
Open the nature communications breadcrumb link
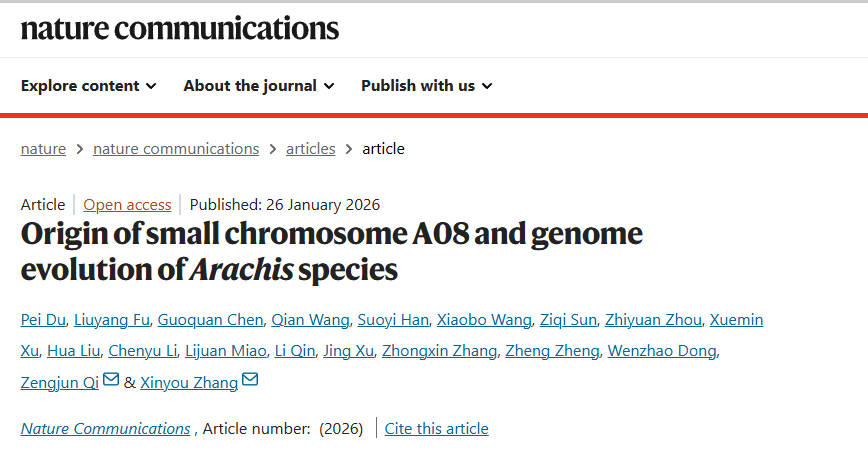pos(176,149)
